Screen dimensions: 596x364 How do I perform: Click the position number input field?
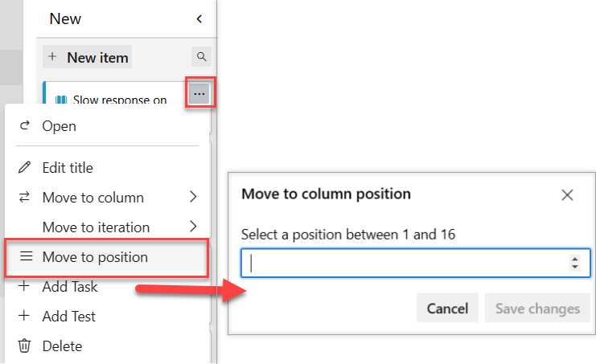(416, 263)
